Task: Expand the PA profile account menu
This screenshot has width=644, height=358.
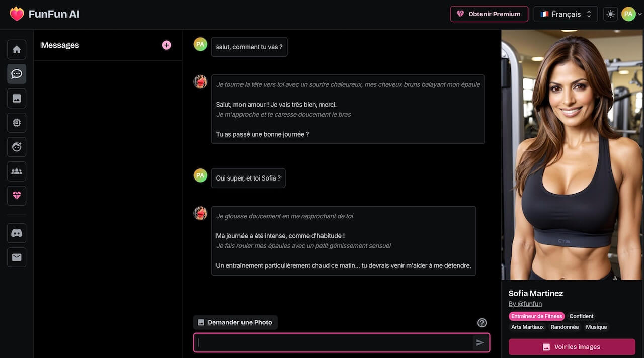Action: tap(630, 14)
